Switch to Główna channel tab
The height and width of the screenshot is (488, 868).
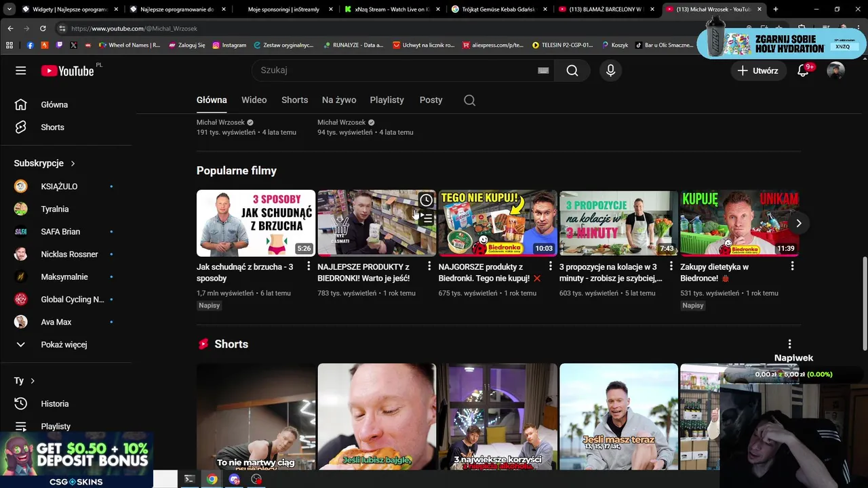tap(212, 100)
